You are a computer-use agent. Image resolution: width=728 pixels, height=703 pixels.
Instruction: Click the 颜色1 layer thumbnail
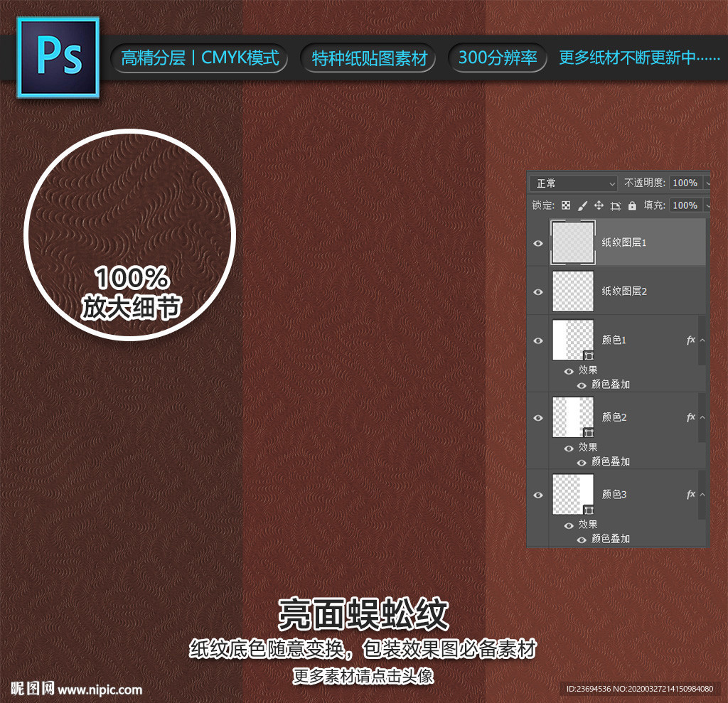pos(572,340)
